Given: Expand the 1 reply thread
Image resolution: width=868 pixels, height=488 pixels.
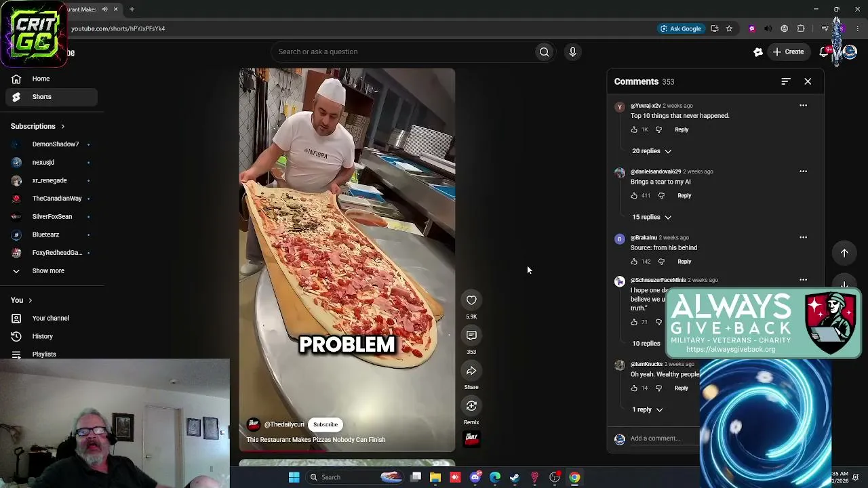Looking at the screenshot, I should 648,410.
